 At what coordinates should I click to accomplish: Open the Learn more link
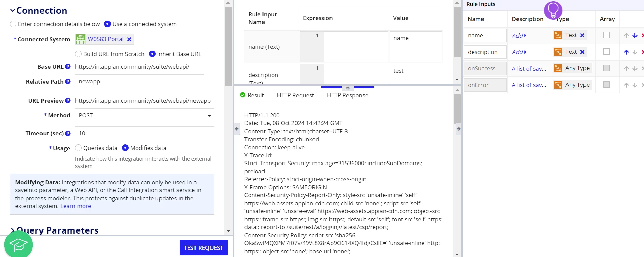pos(75,206)
